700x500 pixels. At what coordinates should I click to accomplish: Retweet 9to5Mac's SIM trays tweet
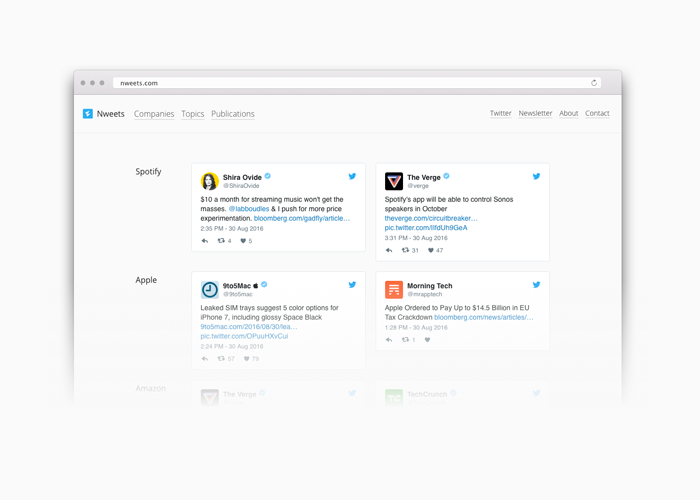click(221, 359)
